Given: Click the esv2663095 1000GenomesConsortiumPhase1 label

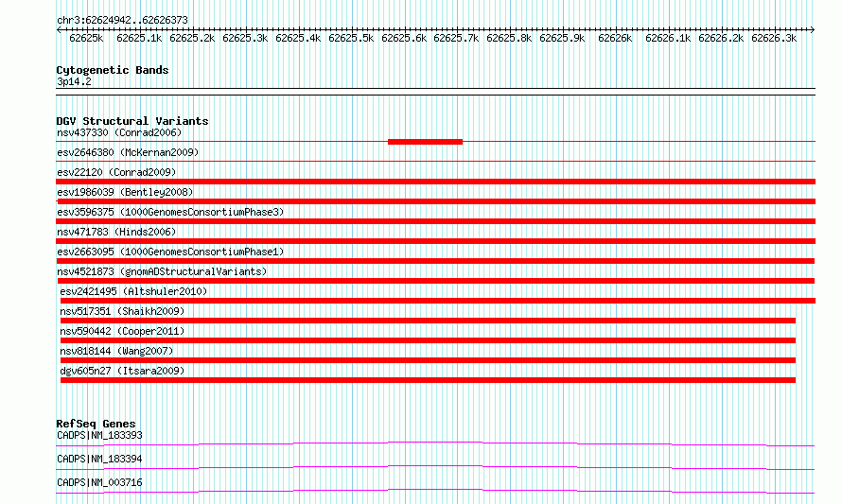Looking at the screenshot, I should (170, 252).
